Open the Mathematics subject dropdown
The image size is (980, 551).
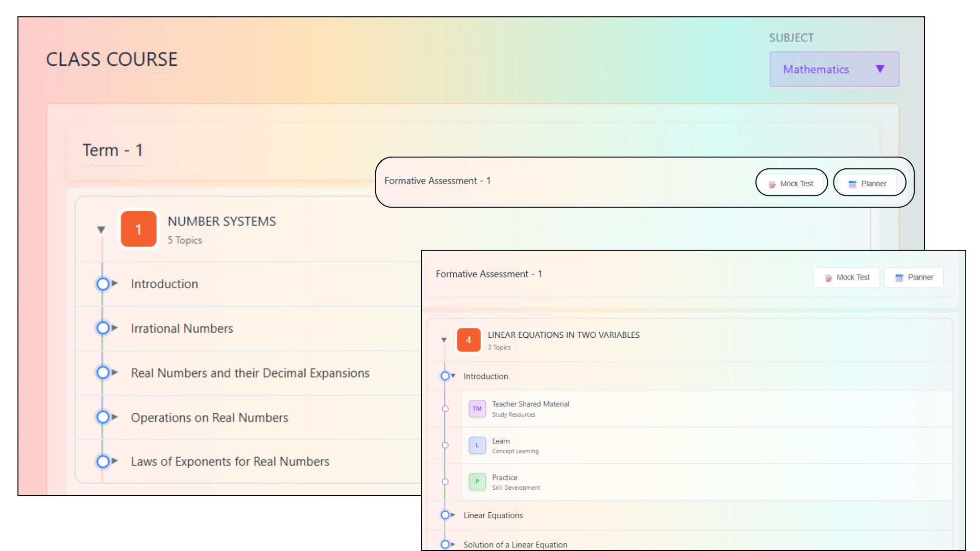pyautogui.click(x=834, y=69)
